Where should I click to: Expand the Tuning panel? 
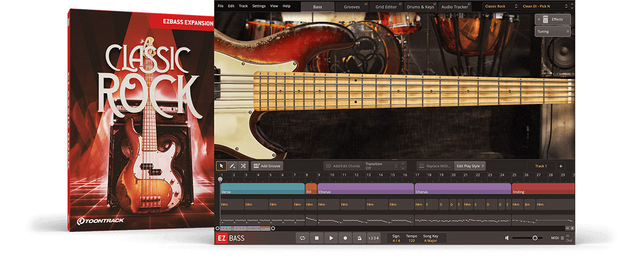[552, 32]
